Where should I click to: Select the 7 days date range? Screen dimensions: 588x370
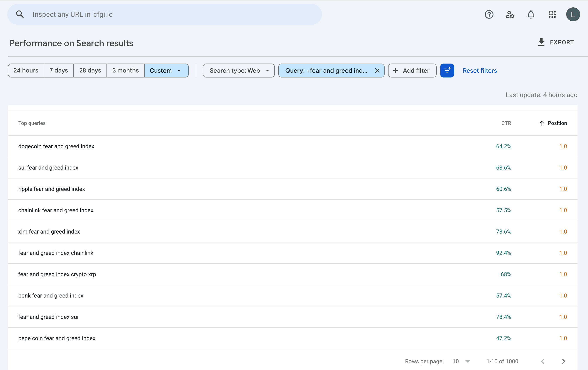pos(59,71)
